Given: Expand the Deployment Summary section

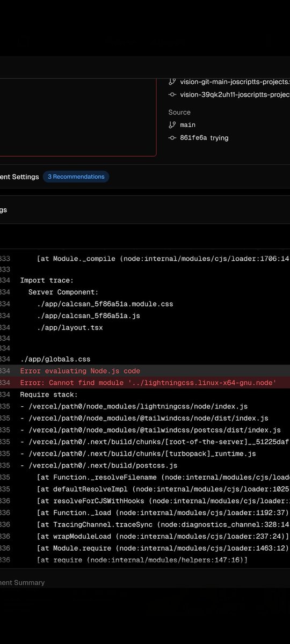Looking at the screenshot, I should pos(145,583).
